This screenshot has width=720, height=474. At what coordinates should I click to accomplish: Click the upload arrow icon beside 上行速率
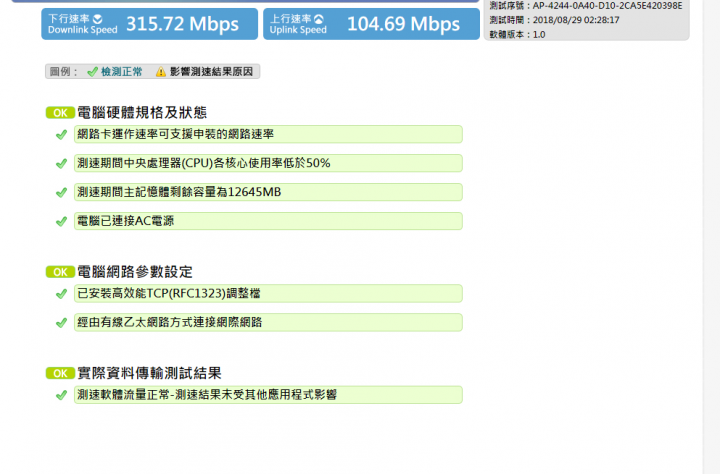pos(319,19)
